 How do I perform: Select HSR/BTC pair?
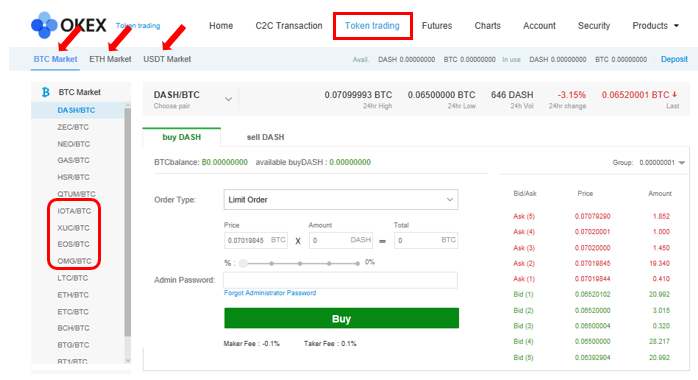pos(73,177)
